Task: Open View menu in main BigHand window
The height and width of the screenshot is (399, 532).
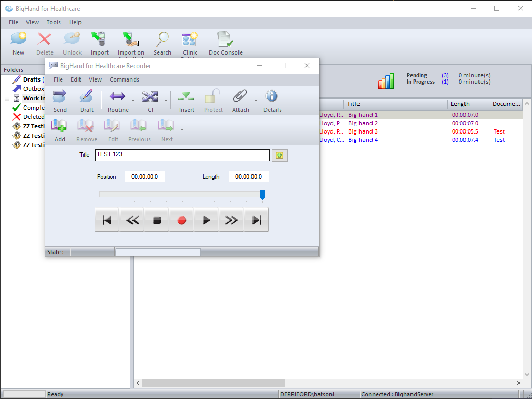Action: click(32, 22)
